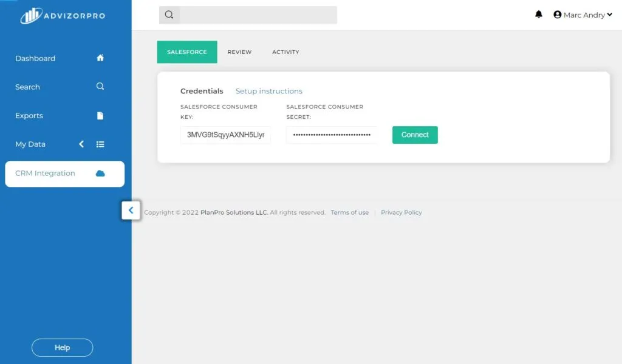The height and width of the screenshot is (364, 622).
Task: Click the My Data list icon
Action: coord(100,144)
